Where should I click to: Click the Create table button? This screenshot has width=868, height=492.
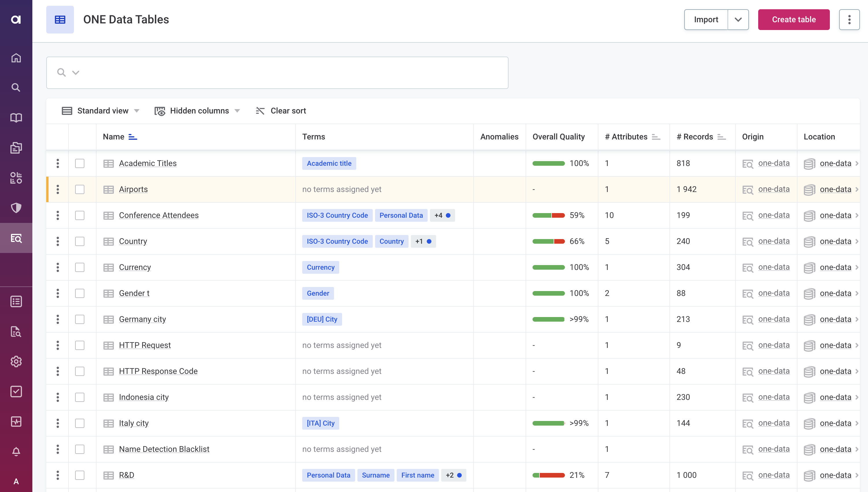pos(794,19)
